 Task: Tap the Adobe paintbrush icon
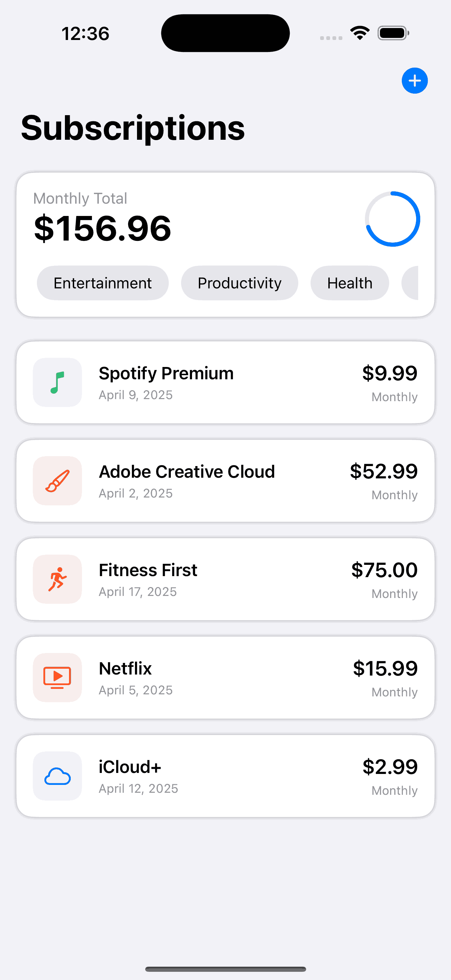click(57, 480)
